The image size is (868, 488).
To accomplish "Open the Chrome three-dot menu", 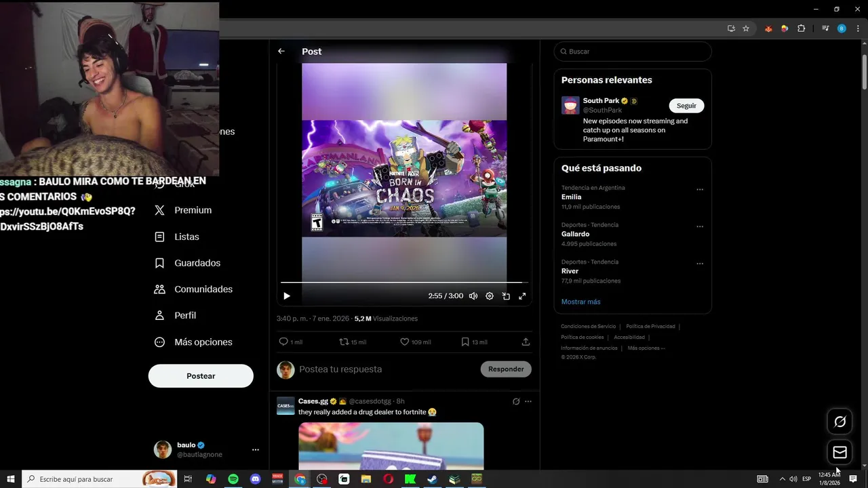I will 857,28.
